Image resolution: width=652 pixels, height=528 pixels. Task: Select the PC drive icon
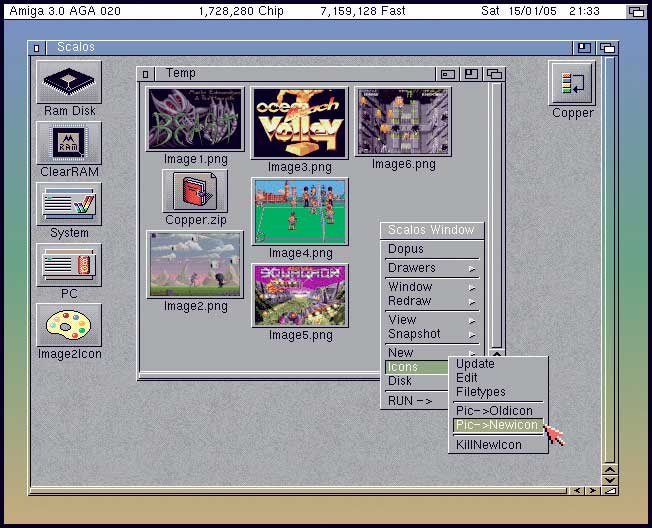[69, 265]
